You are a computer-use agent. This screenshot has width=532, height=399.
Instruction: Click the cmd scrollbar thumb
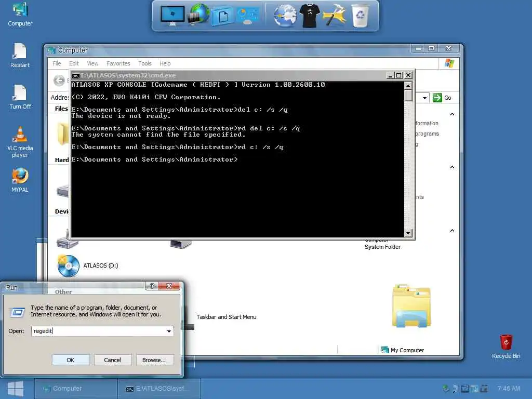pyautogui.click(x=408, y=96)
